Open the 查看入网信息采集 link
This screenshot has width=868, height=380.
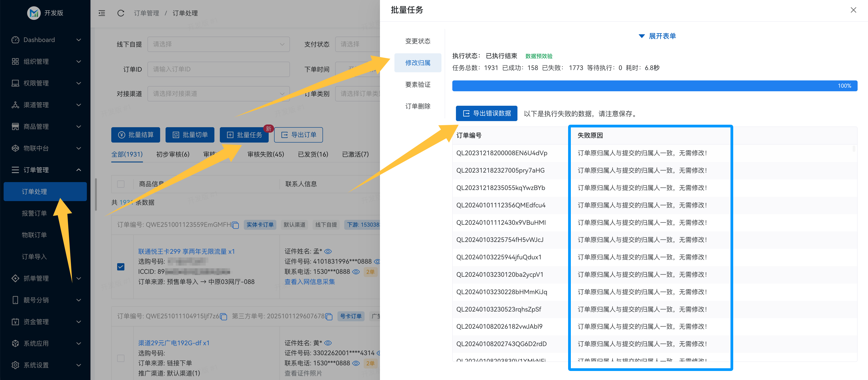(x=309, y=282)
